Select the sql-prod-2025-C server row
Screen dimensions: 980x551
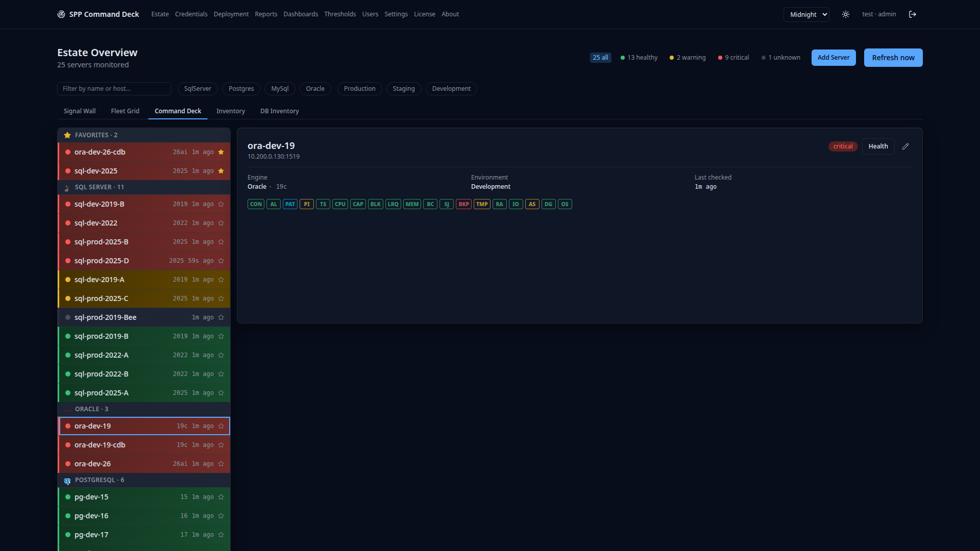[x=144, y=298]
